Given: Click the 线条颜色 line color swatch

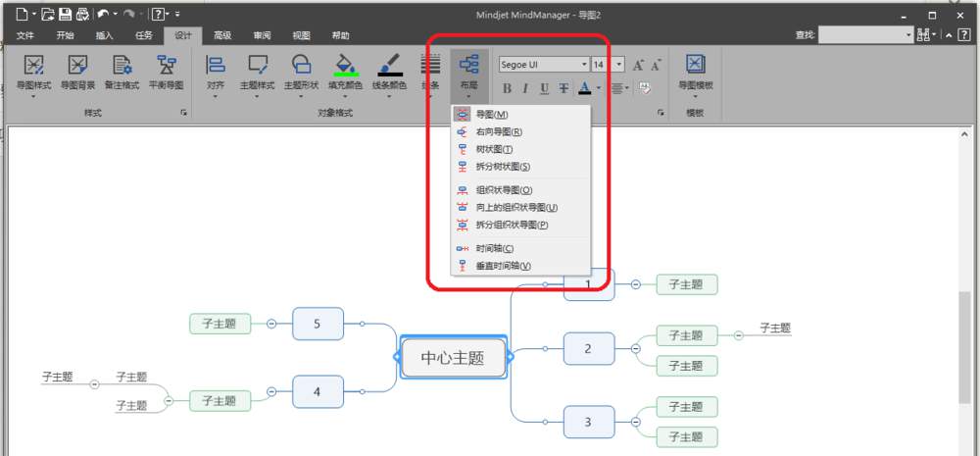Looking at the screenshot, I should [x=390, y=65].
